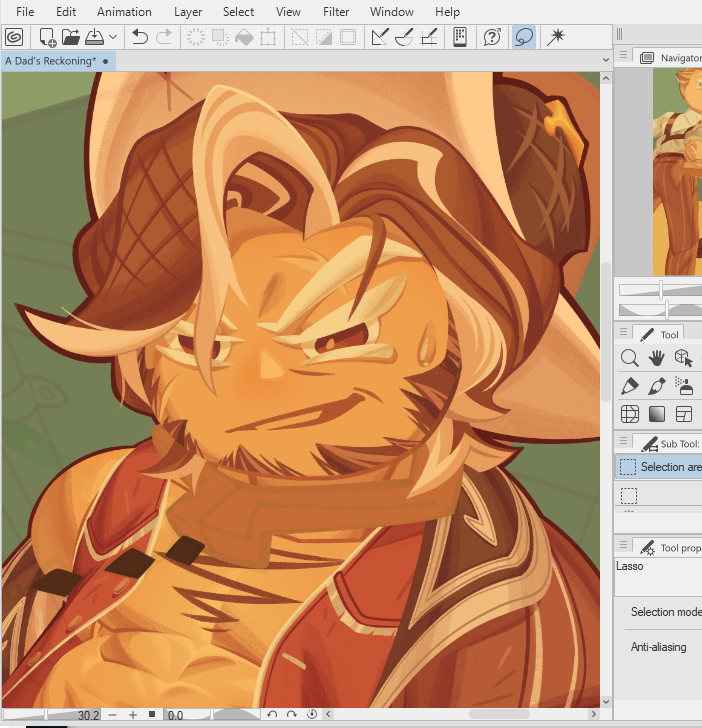Open the Navigator panel menu
This screenshot has height=728, width=702.
click(x=624, y=55)
